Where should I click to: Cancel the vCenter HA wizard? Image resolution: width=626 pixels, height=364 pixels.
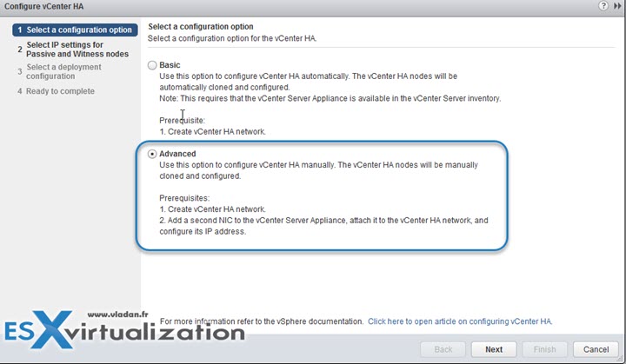(x=596, y=349)
